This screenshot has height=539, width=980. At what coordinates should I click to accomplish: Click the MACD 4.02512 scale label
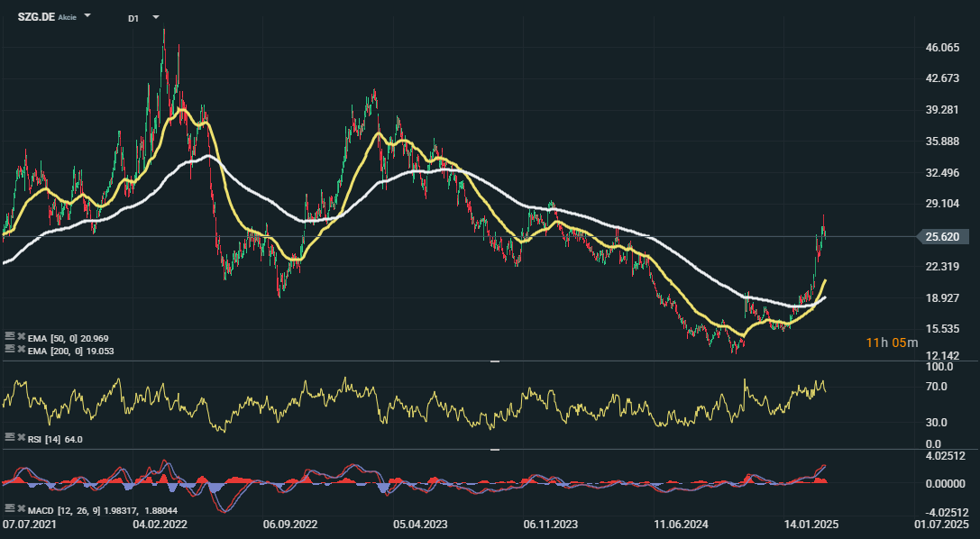tap(945, 456)
